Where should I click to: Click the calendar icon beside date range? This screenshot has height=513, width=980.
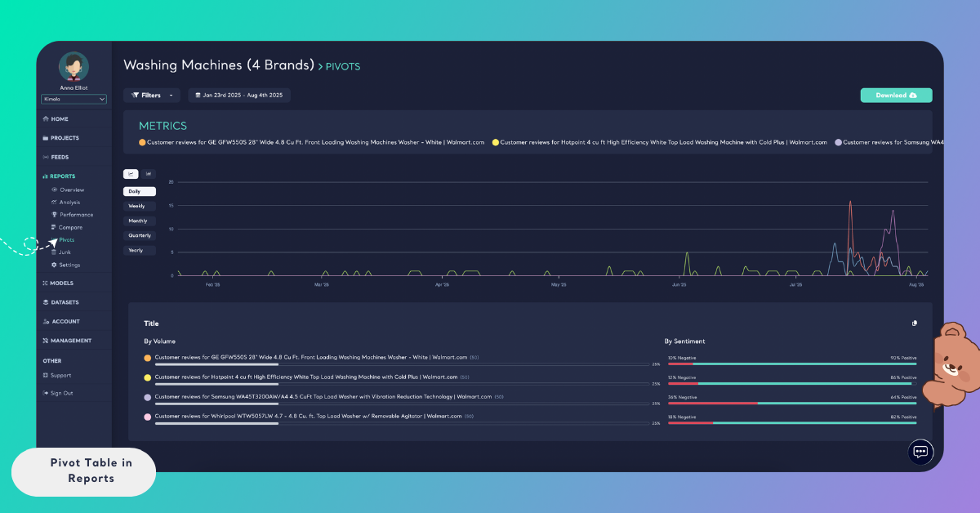[198, 96]
